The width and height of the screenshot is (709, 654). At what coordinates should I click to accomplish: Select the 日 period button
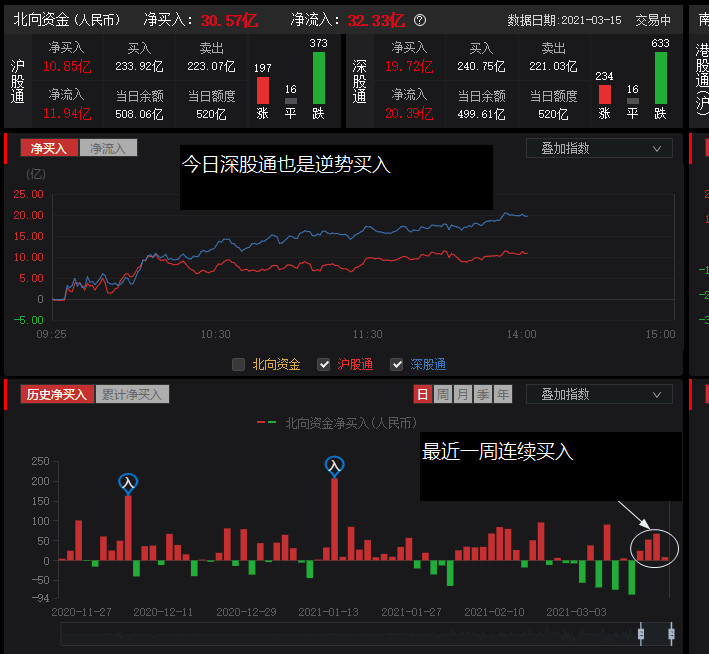pyautogui.click(x=422, y=394)
